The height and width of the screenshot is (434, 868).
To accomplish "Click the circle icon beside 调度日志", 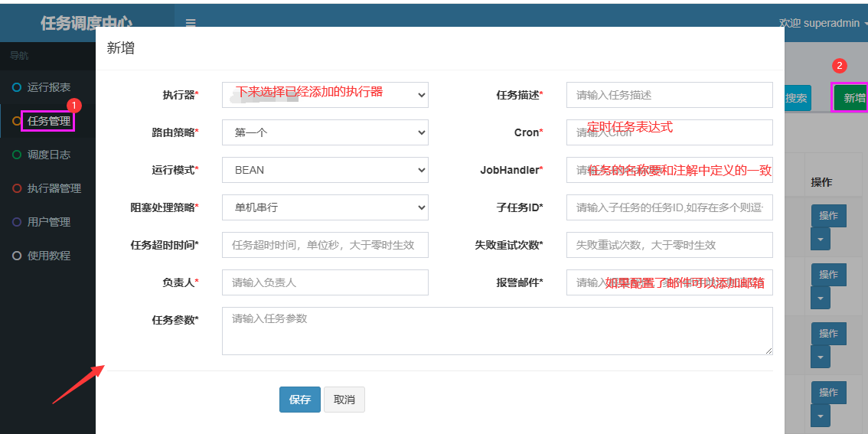I will [x=17, y=155].
